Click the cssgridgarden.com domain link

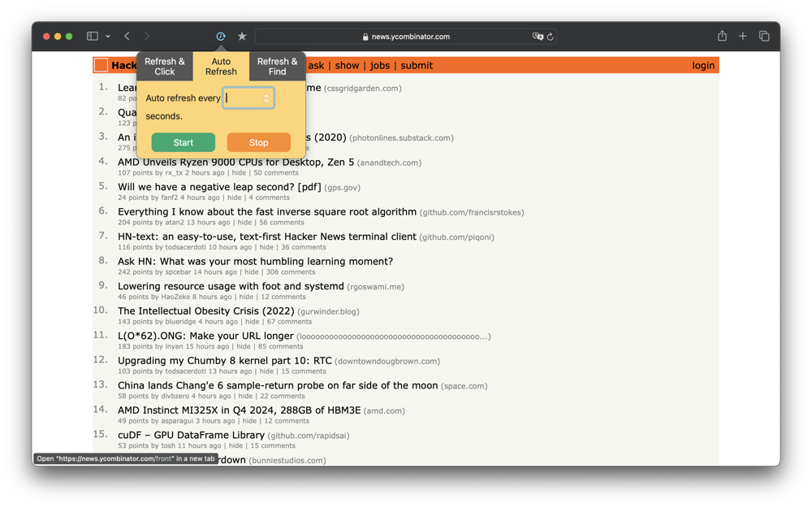[362, 88]
